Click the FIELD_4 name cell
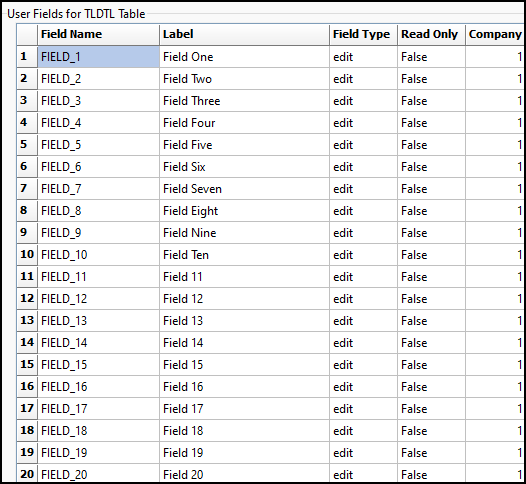Viewport: 526px width, 484px height. pos(98,123)
